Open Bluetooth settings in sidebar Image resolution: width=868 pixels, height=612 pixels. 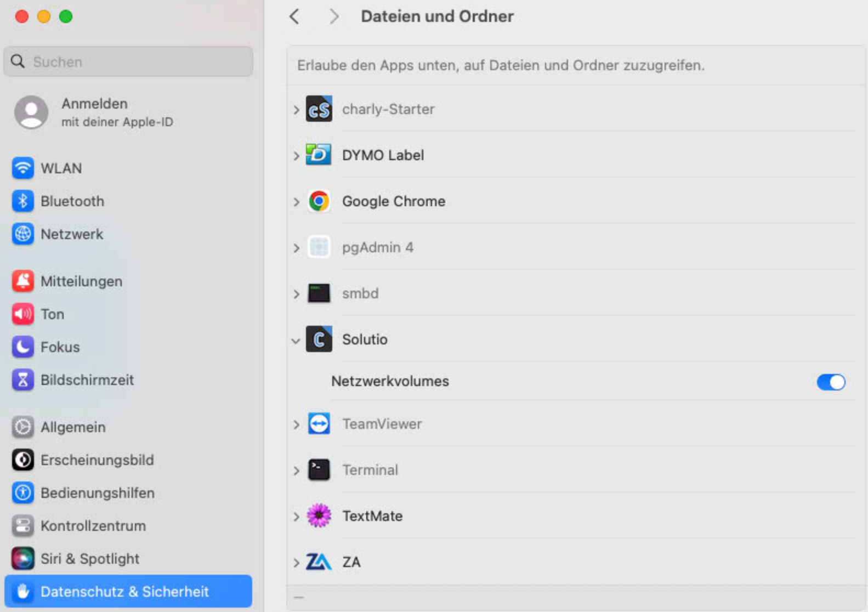pos(72,201)
